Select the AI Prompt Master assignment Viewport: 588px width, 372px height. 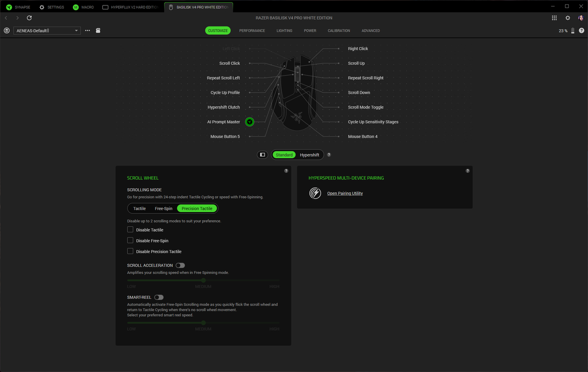223,122
